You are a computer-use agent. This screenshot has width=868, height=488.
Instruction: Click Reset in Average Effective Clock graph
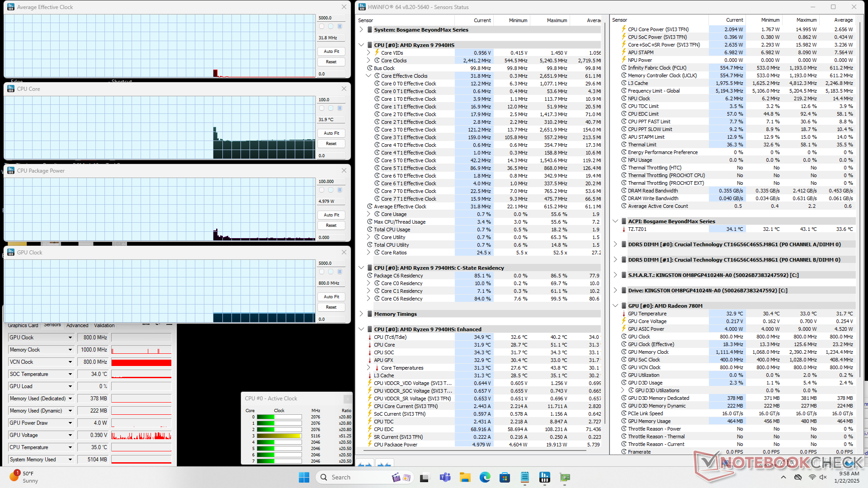tap(331, 62)
